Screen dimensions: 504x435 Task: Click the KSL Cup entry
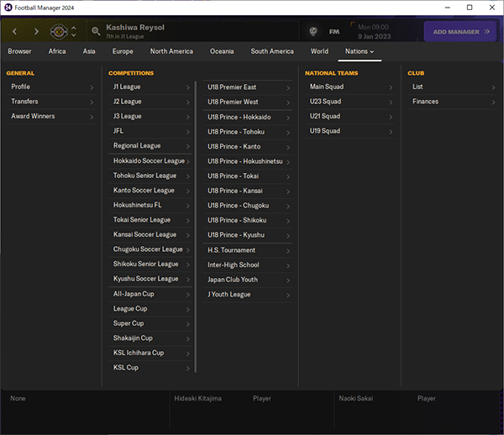tap(150, 368)
